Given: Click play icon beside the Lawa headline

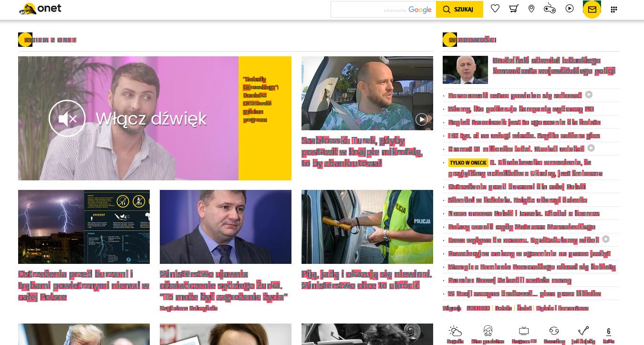Looking at the screenshot, I should pos(606,239).
